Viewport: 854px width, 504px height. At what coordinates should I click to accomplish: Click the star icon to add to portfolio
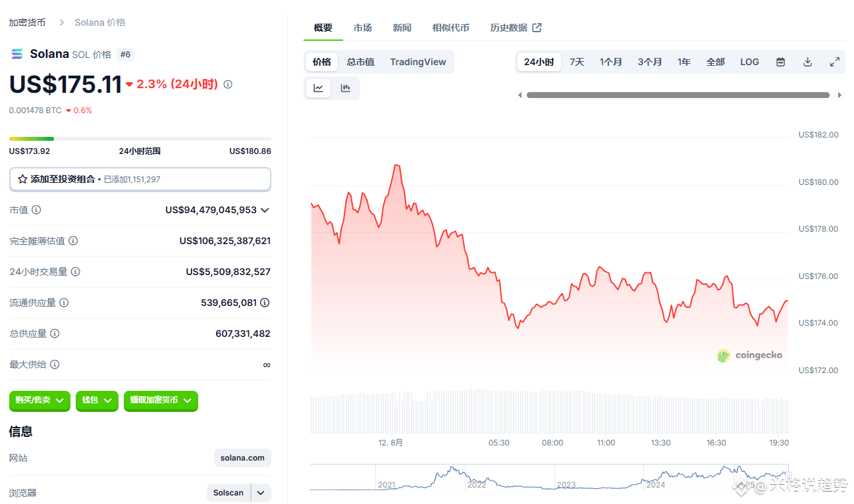pyautogui.click(x=22, y=179)
